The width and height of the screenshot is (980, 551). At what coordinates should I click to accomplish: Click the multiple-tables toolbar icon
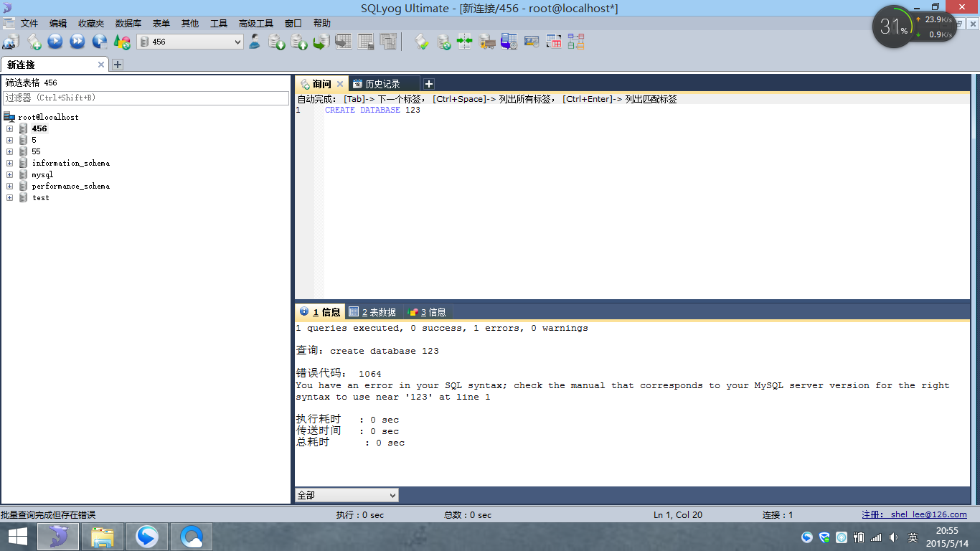388,42
